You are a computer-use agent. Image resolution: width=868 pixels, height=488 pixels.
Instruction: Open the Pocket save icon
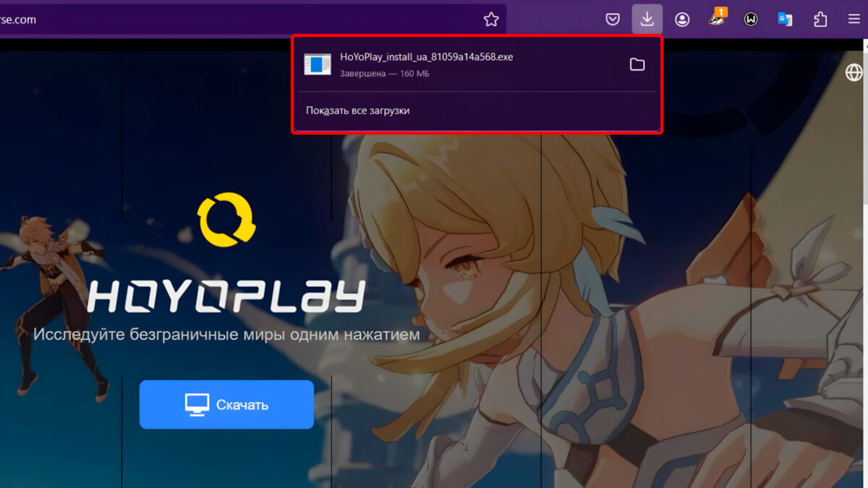click(x=613, y=20)
